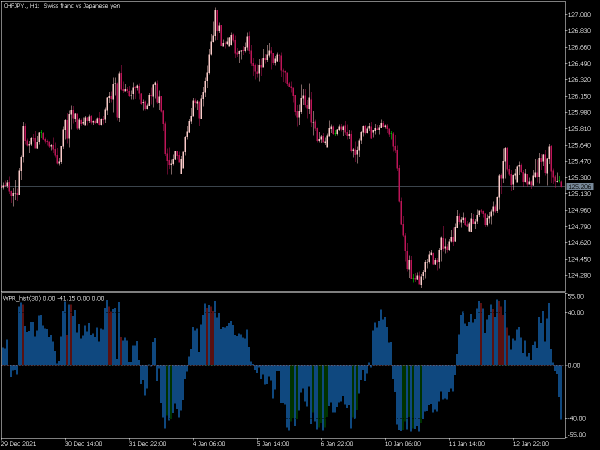This screenshot has height=450, width=600.
Task: Select the 125.810 level on price axis
Action: [x=579, y=129]
